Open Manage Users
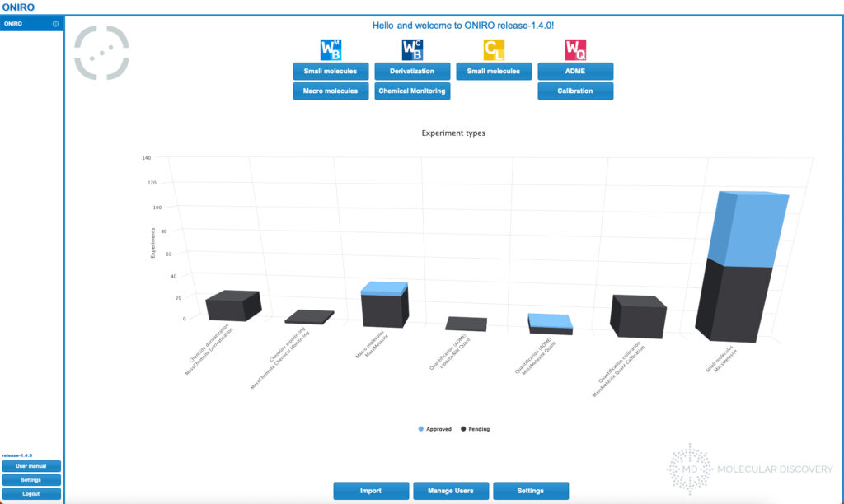 point(451,490)
